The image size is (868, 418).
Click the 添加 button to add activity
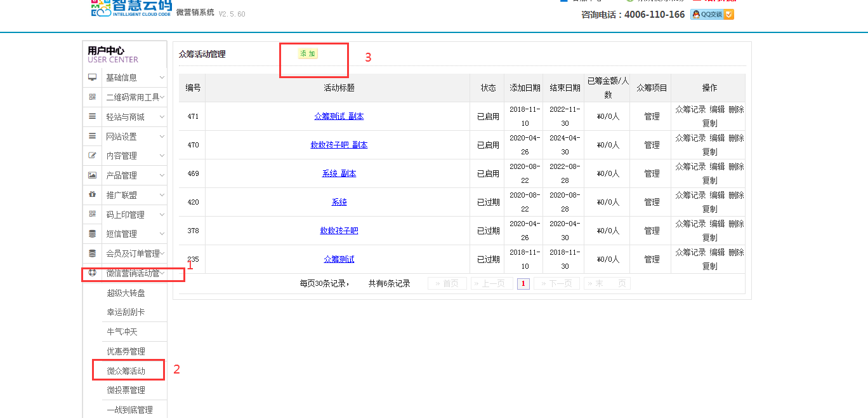click(x=308, y=54)
